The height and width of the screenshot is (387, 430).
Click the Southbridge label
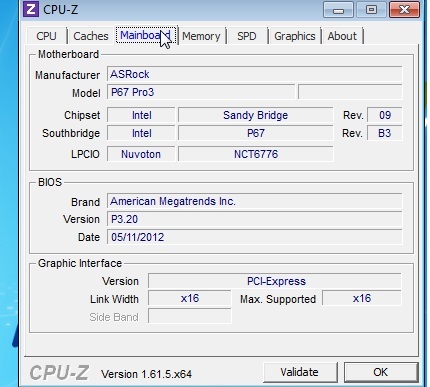(x=71, y=133)
